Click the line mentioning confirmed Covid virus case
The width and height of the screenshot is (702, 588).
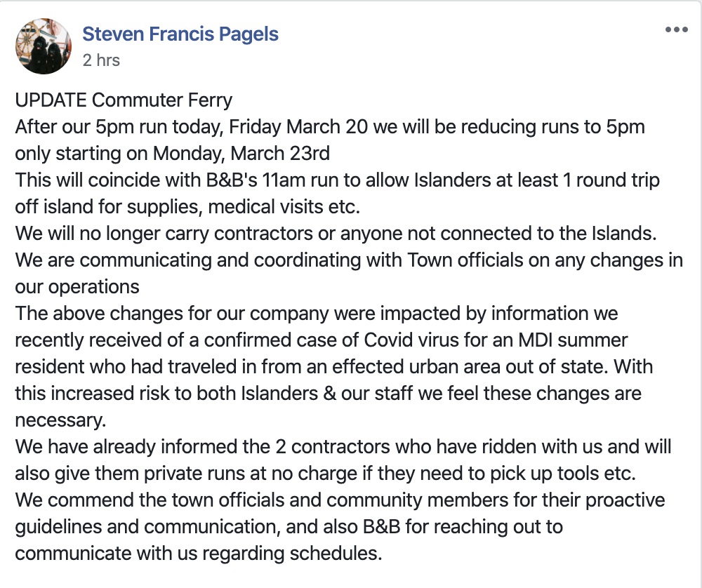point(322,340)
